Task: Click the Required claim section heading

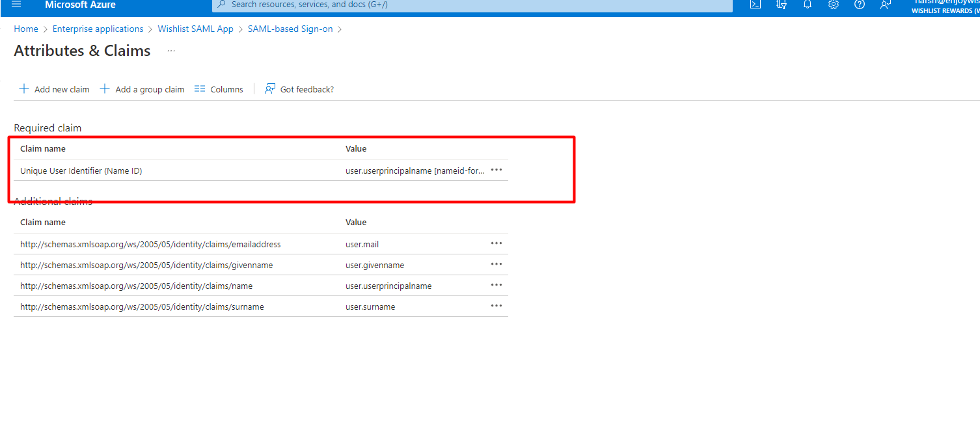Action: [x=48, y=128]
